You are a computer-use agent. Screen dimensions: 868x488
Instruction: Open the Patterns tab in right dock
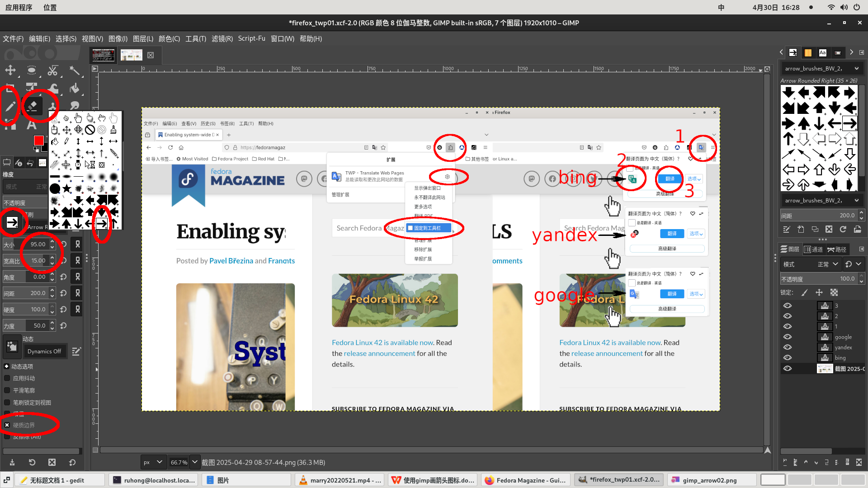[x=808, y=52]
